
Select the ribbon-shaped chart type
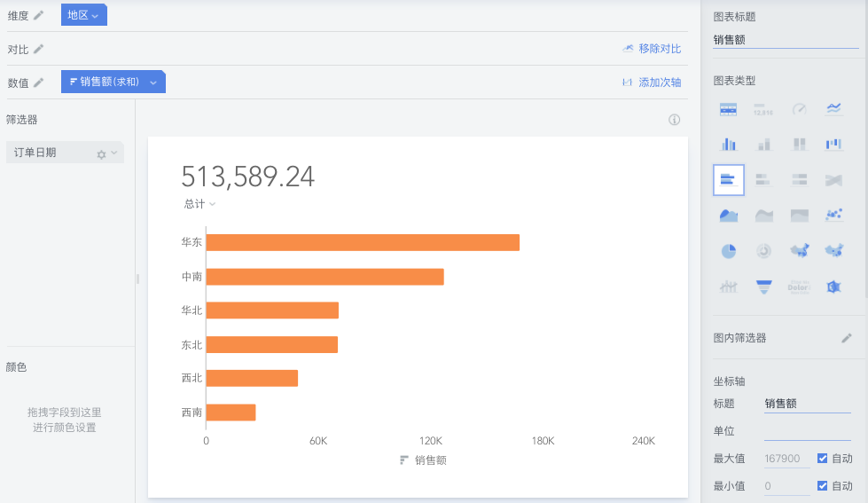(833, 180)
